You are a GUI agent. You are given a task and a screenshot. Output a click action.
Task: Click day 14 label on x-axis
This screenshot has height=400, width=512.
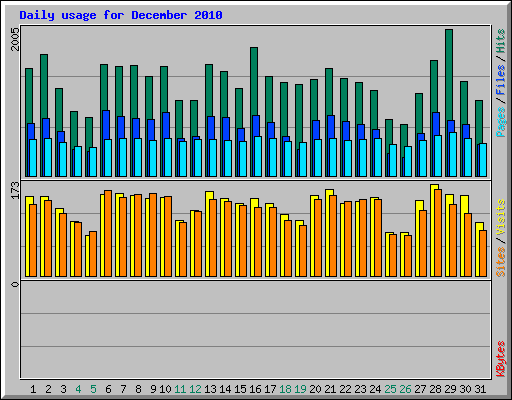225,389
